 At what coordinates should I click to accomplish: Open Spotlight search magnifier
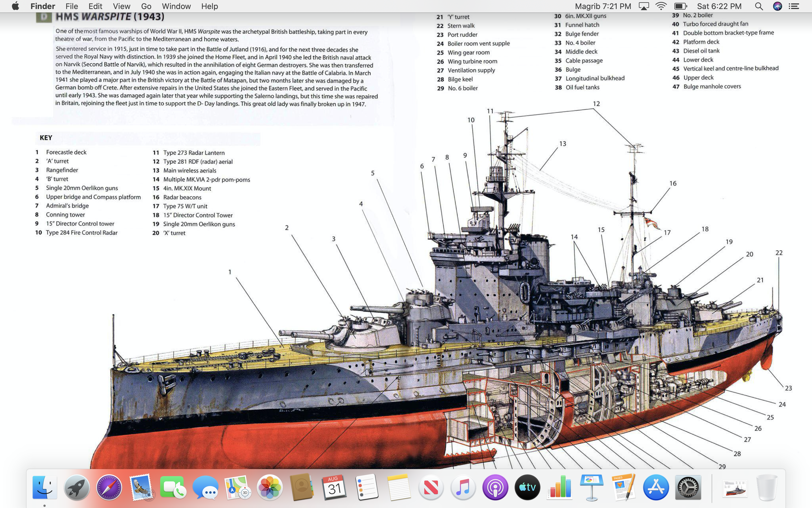click(x=759, y=6)
